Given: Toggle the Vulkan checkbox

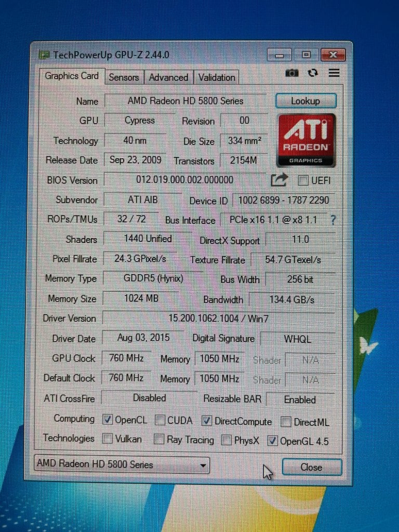Looking at the screenshot, I should tap(107, 438).
